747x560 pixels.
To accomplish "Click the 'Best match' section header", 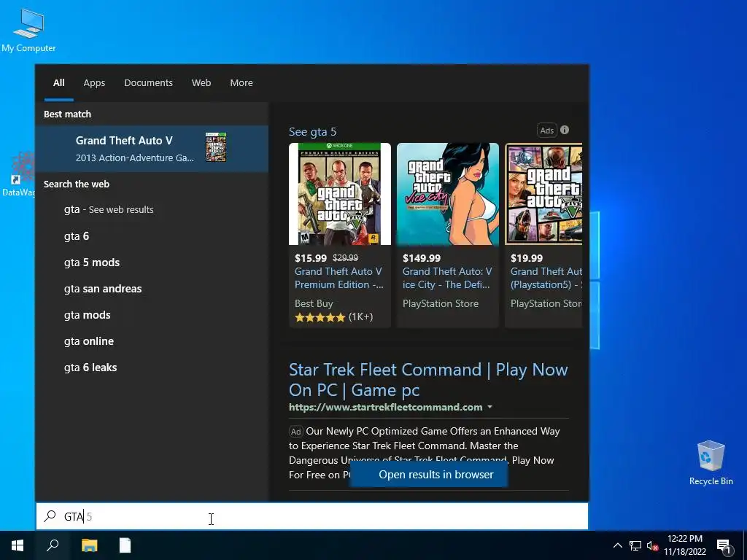I will pyautogui.click(x=67, y=114).
